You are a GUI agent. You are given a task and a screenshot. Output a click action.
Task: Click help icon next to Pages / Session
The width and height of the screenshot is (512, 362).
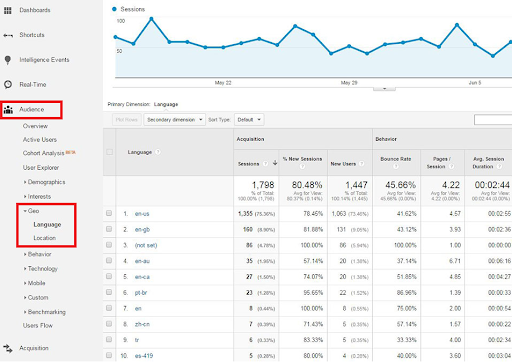[x=452, y=166]
